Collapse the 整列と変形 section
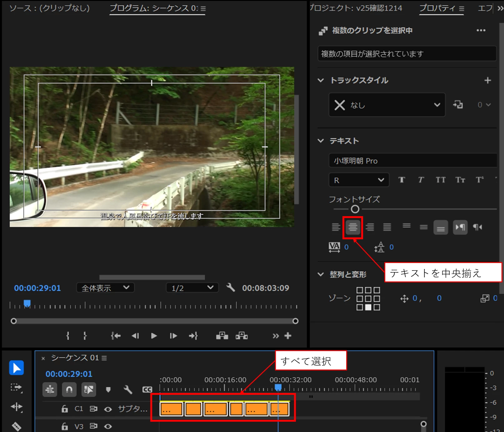Image resolution: width=504 pixels, height=432 pixels. click(x=321, y=275)
